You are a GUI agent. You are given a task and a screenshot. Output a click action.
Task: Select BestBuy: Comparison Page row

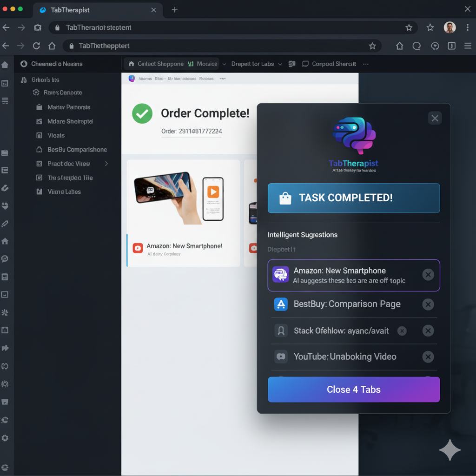coord(354,304)
